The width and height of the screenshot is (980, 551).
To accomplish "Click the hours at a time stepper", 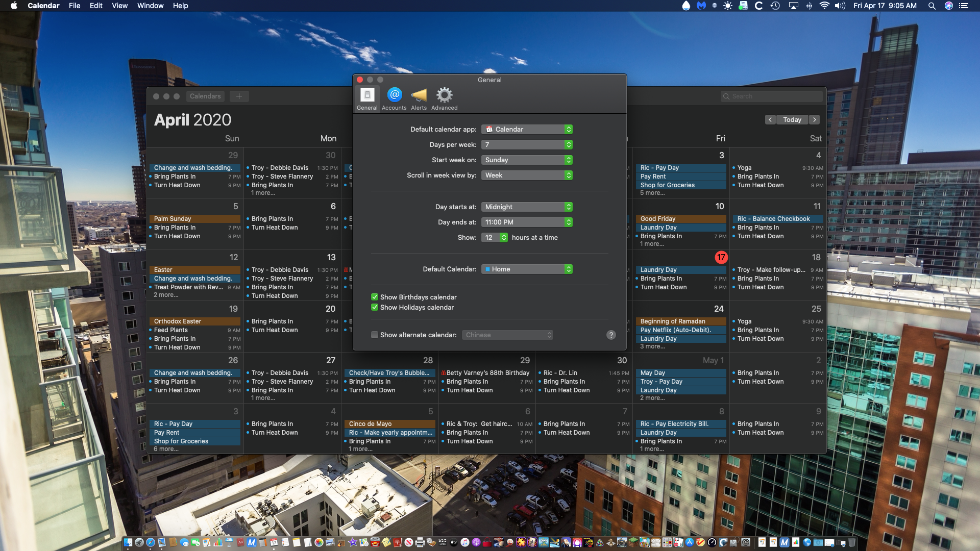I will (504, 238).
